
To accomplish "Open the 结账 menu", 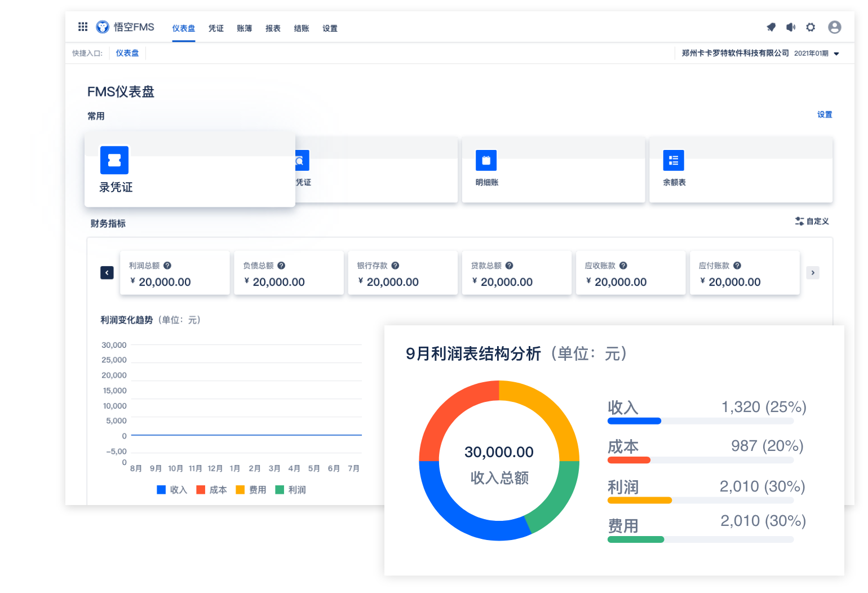I will coord(302,28).
